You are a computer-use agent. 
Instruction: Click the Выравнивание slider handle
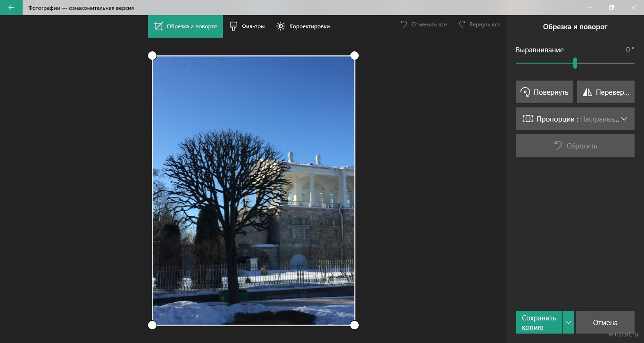[575, 63]
